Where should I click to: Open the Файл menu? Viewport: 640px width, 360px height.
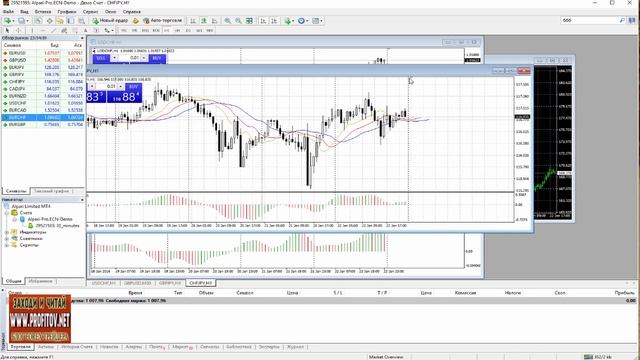click(8, 12)
